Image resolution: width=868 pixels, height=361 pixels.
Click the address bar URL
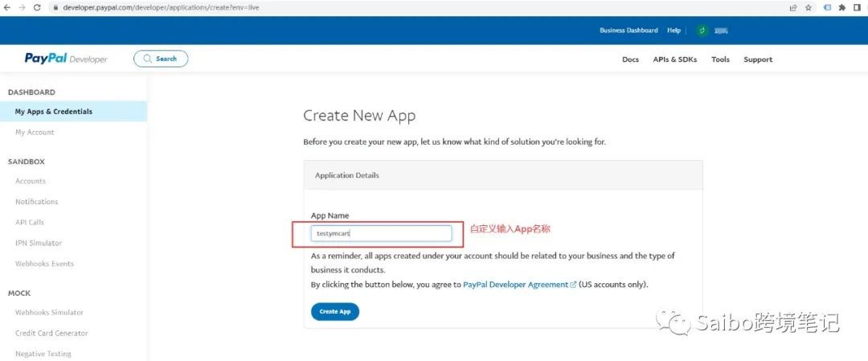click(x=161, y=8)
